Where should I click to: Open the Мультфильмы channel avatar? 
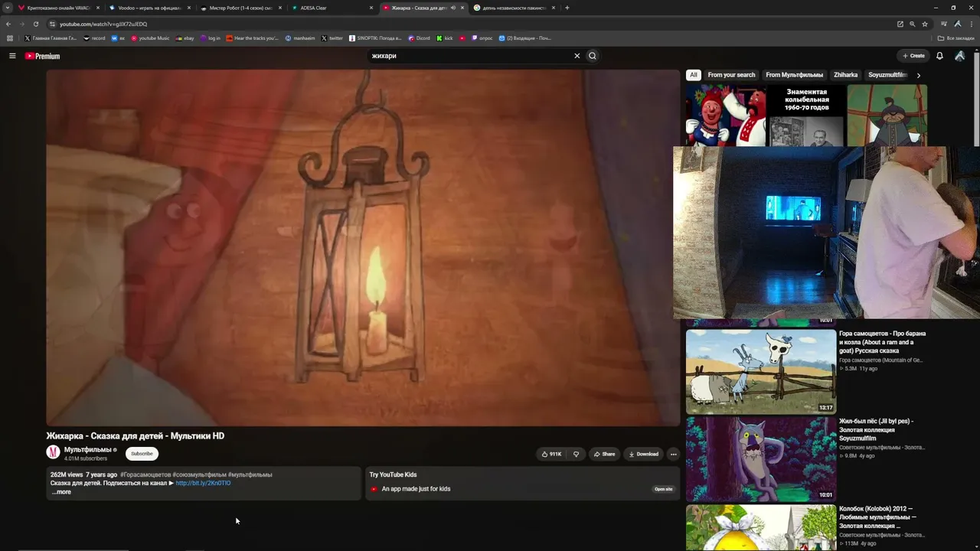(53, 452)
